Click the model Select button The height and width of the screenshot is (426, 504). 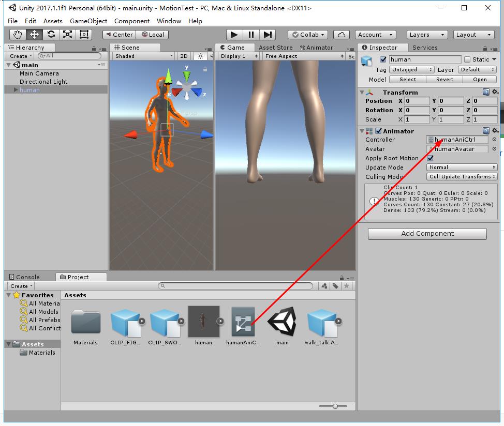pos(408,79)
